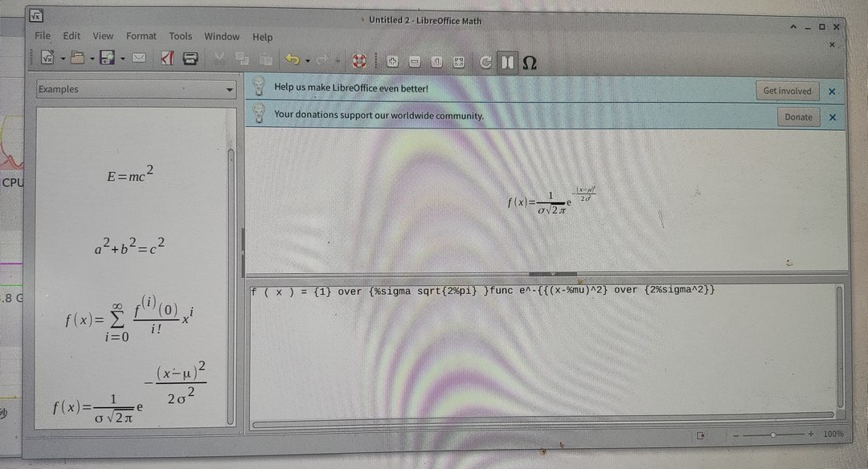Click the Show All zoom icon
868x469 pixels.
tap(459, 61)
